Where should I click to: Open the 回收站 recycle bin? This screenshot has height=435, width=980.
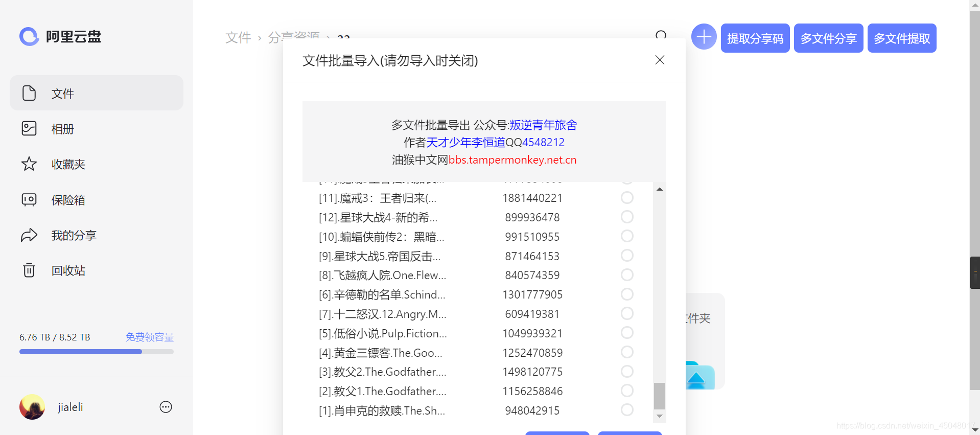pyautogui.click(x=97, y=270)
